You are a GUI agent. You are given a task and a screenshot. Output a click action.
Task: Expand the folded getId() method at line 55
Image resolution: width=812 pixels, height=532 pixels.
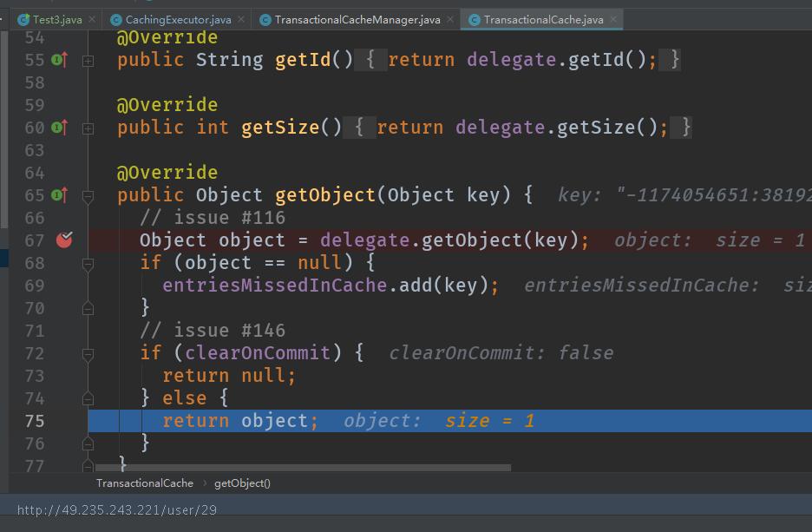88,61
